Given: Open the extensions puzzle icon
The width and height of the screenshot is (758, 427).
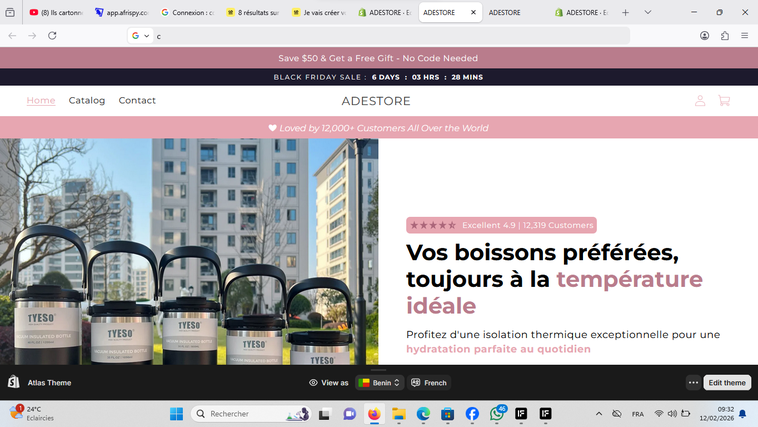Looking at the screenshot, I should (725, 35).
